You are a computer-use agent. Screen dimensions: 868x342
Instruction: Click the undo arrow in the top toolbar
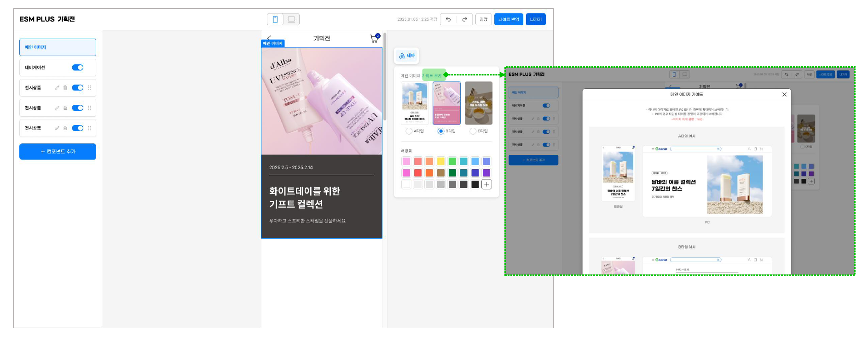coord(448,19)
